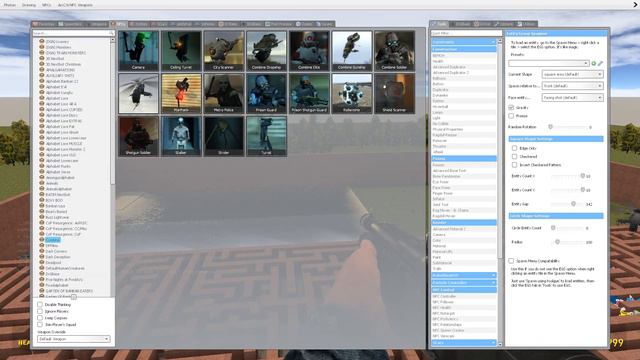
Task: Spawn the Strider NPC
Action: click(224, 136)
